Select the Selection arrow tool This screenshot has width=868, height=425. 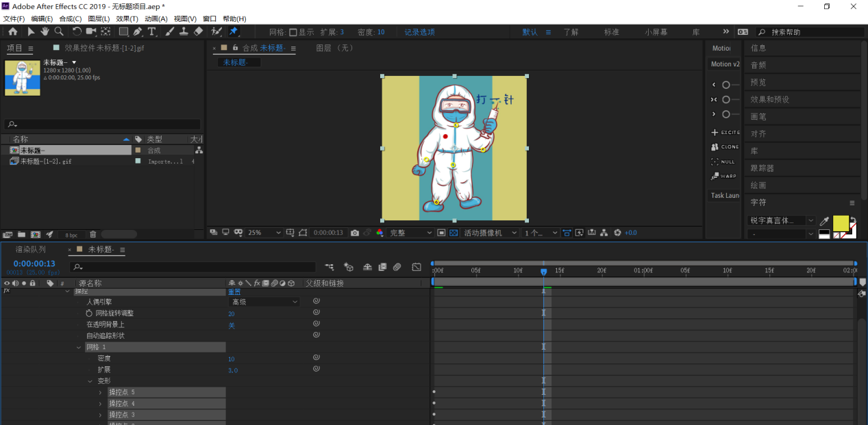[31, 31]
